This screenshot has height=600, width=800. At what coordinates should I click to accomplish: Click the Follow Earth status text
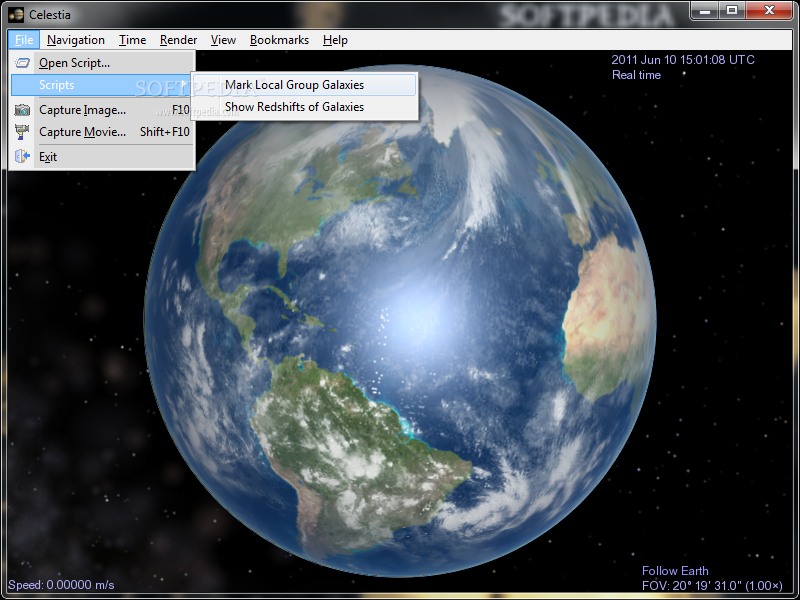pos(675,571)
